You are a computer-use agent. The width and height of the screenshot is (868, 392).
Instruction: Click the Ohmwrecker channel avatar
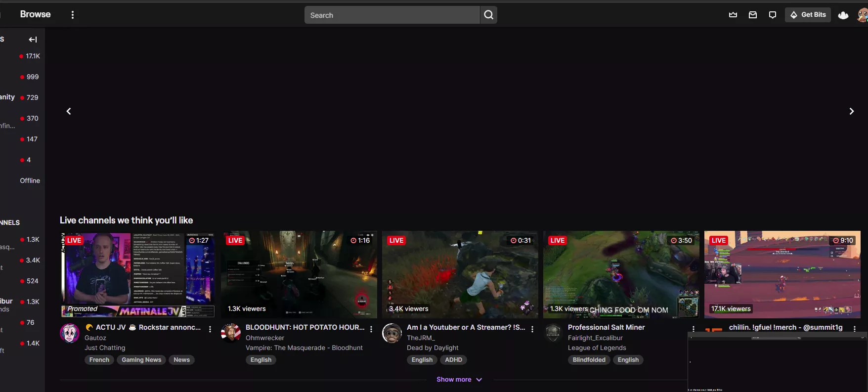pyautogui.click(x=231, y=333)
